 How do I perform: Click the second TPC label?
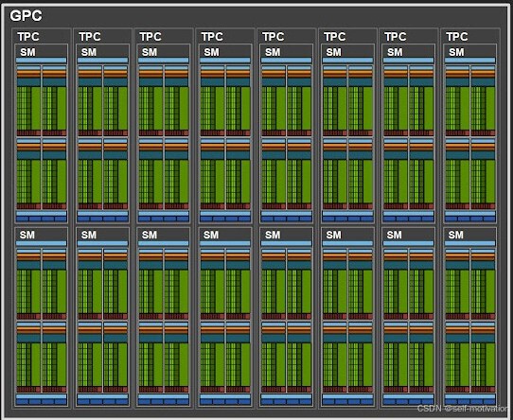90,37
